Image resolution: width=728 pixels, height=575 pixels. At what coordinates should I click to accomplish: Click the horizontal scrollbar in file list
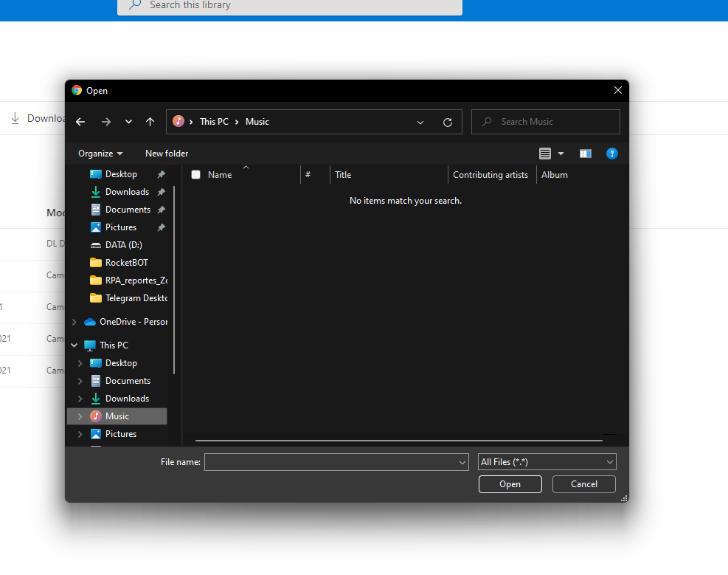click(x=398, y=441)
